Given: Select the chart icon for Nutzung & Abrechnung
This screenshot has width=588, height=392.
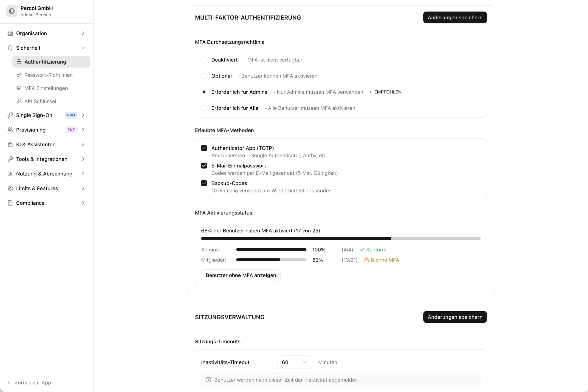Looking at the screenshot, I should pos(10,174).
